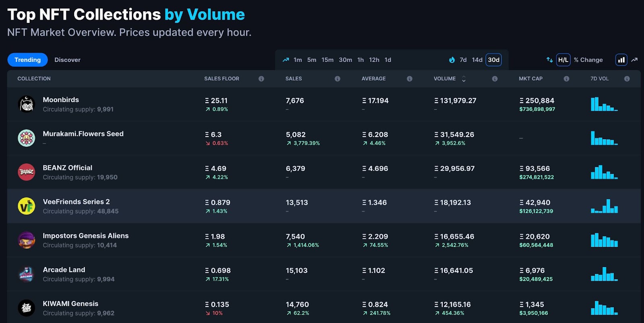Image resolution: width=644 pixels, height=323 pixels.
Task: Open the Murakami.Flowers Seed collection link
Action: tap(83, 134)
